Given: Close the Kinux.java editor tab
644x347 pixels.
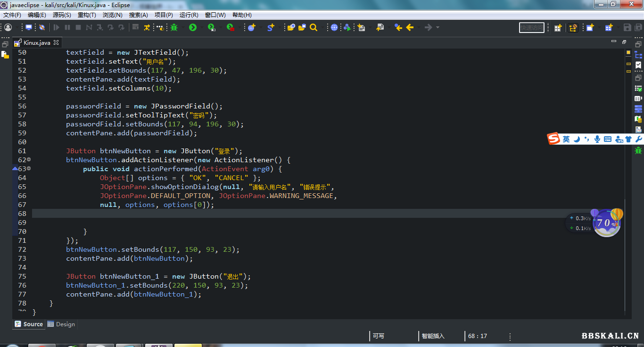Looking at the screenshot, I should click(56, 42).
